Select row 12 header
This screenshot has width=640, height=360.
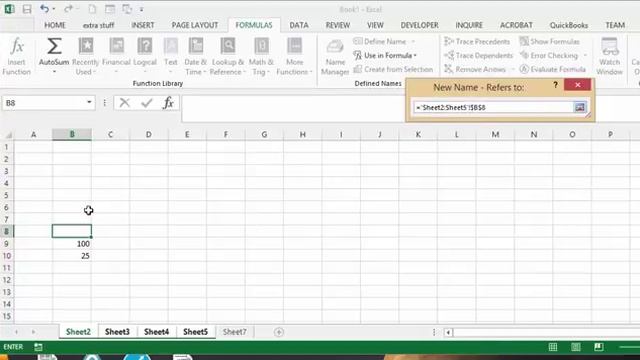7,280
